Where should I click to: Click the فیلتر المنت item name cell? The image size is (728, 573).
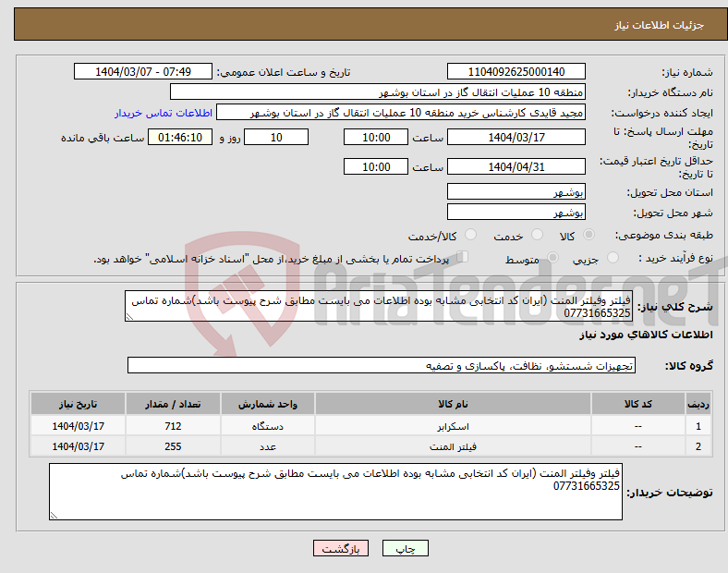point(453,446)
